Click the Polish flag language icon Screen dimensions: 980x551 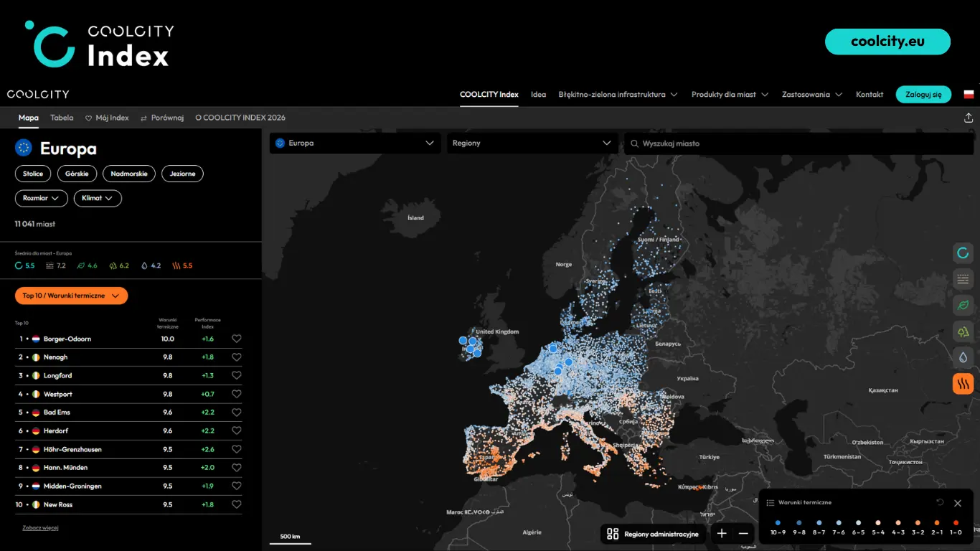pos(969,94)
